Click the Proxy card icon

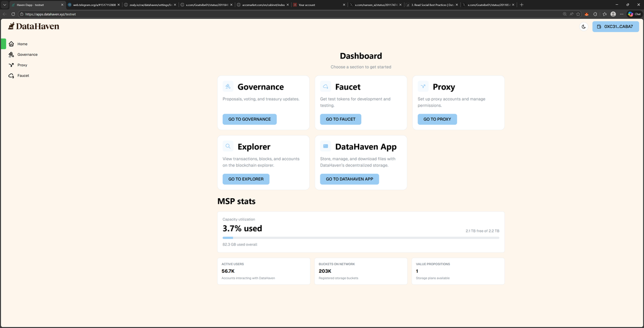[423, 86]
